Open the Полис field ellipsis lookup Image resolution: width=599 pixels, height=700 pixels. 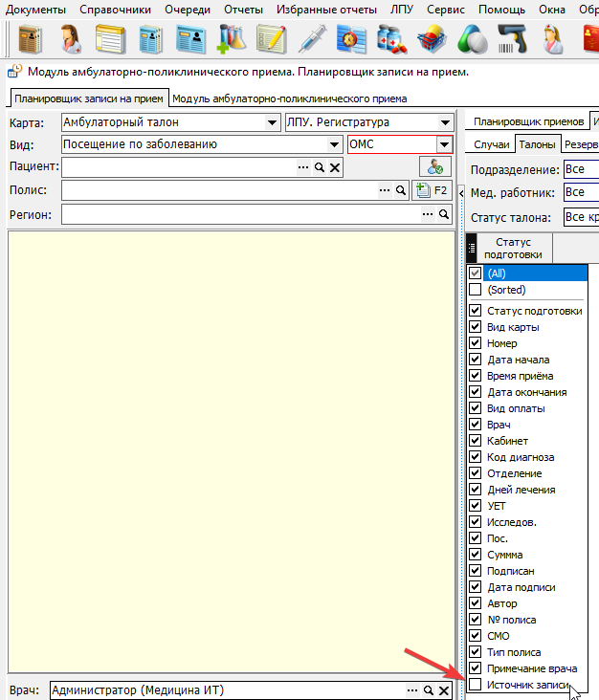(x=385, y=190)
